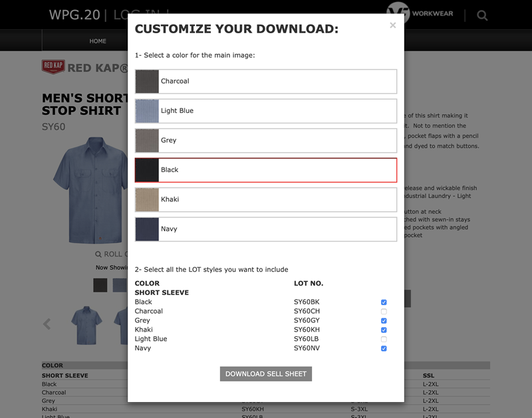
Task: Choose Navy as the main image color
Action: [266, 229]
